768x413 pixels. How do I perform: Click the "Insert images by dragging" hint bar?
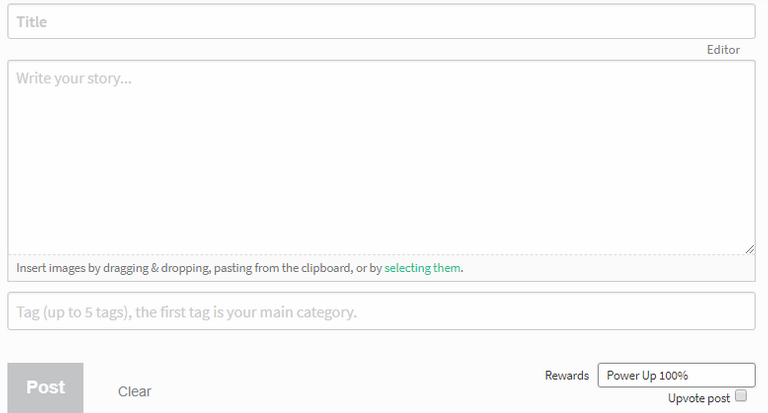pyautogui.click(x=200, y=268)
